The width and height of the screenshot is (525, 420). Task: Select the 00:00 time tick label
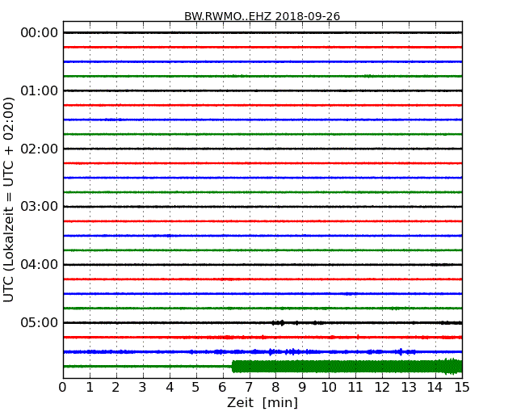pyautogui.click(x=40, y=33)
